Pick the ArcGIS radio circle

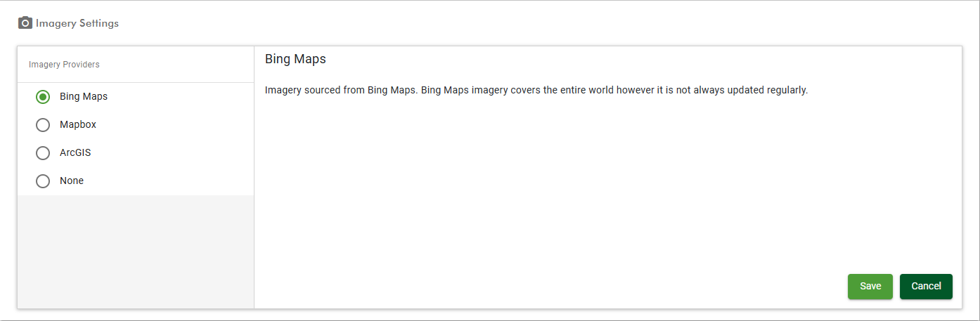[43, 152]
